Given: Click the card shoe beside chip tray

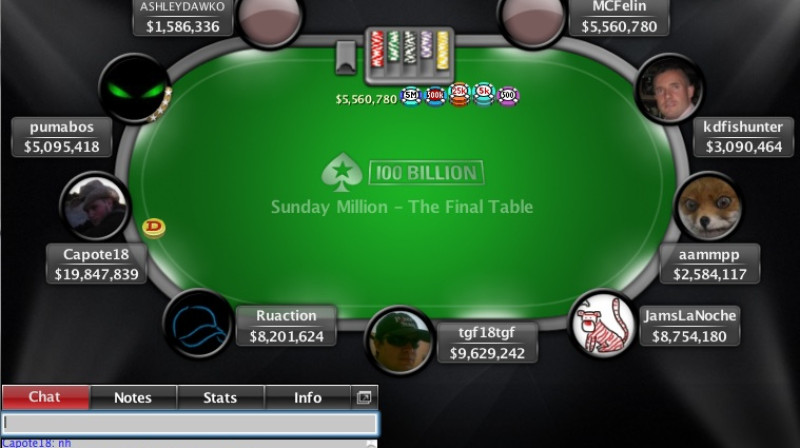Looking at the screenshot, I should coord(345,58).
